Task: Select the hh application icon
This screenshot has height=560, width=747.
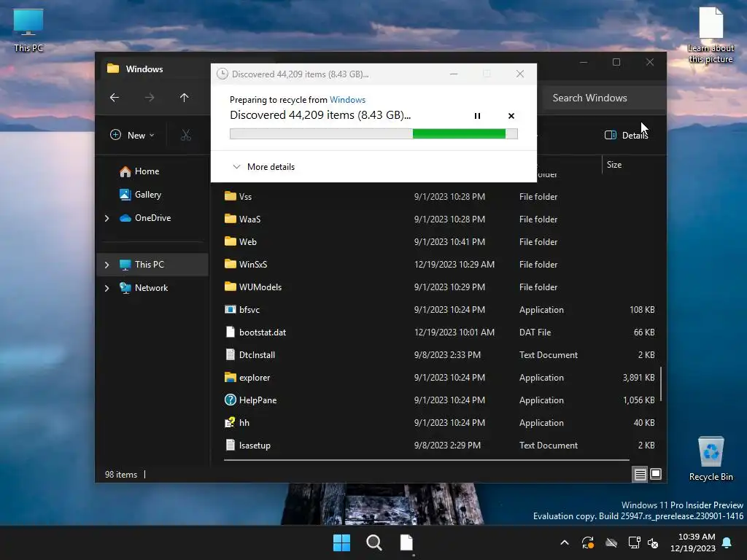Action: pos(231,422)
